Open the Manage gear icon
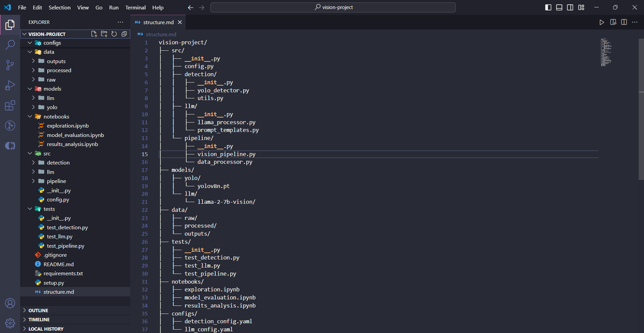This screenshot has height=333, width=644. click(10, 323)
